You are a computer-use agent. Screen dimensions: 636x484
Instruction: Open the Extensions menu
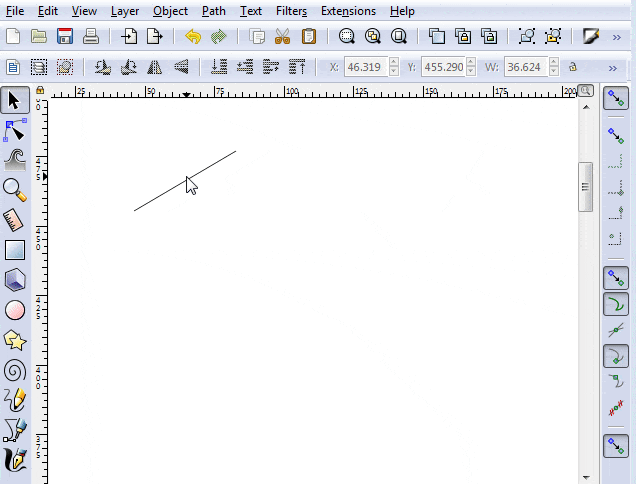click(x=348, y=11)
